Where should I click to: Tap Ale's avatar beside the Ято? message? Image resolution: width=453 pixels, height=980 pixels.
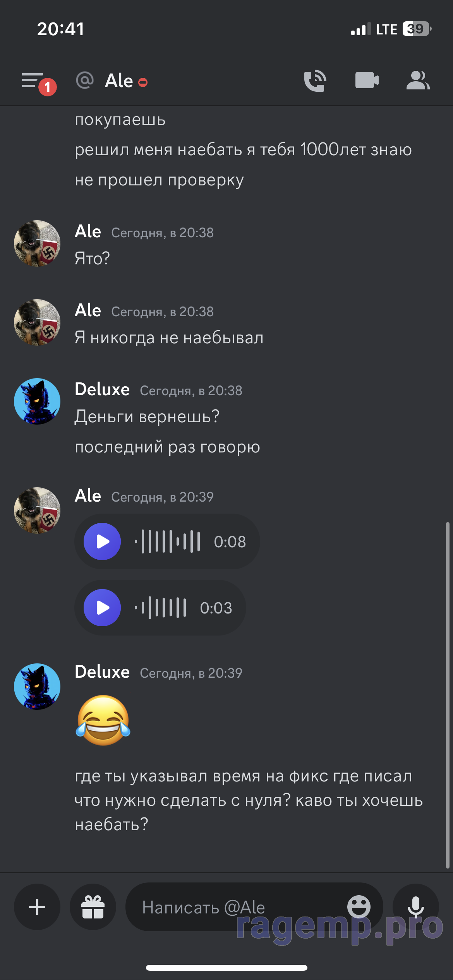coord(37,243)
